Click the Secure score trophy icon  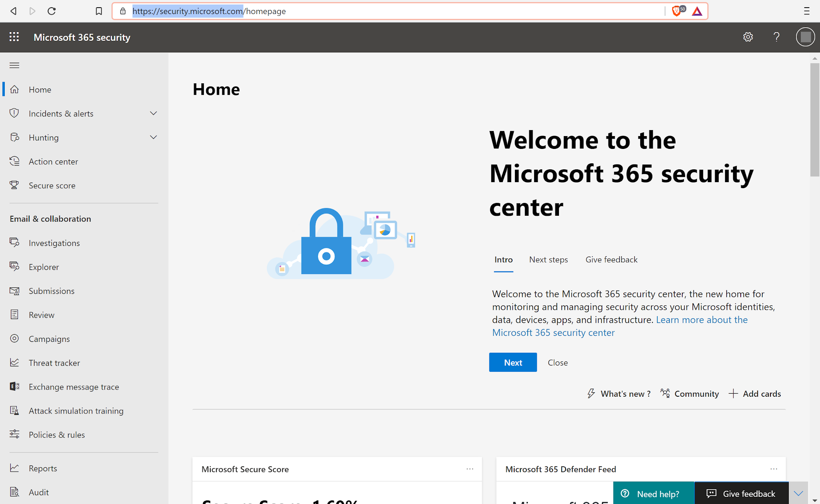pos(14,185)
